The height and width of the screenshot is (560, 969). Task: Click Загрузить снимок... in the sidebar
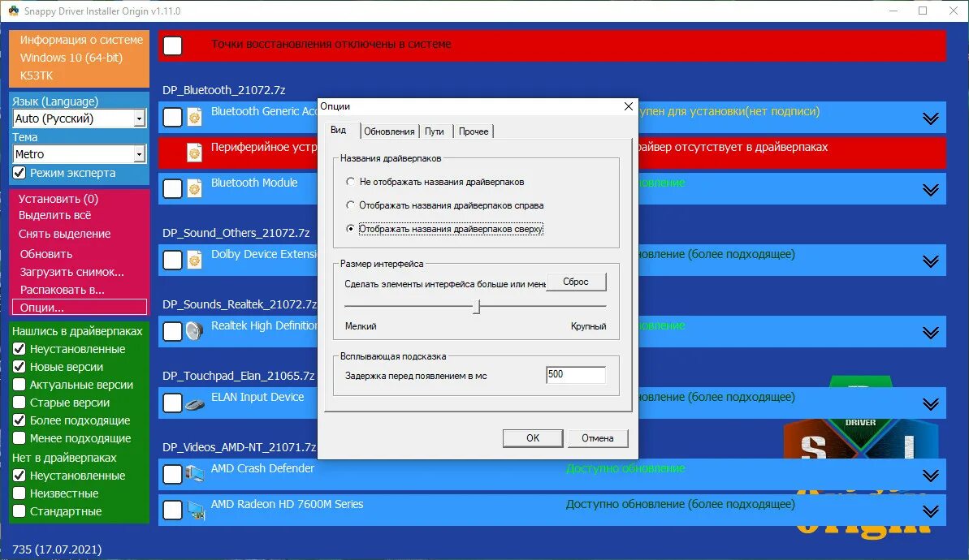pos(71,272)
